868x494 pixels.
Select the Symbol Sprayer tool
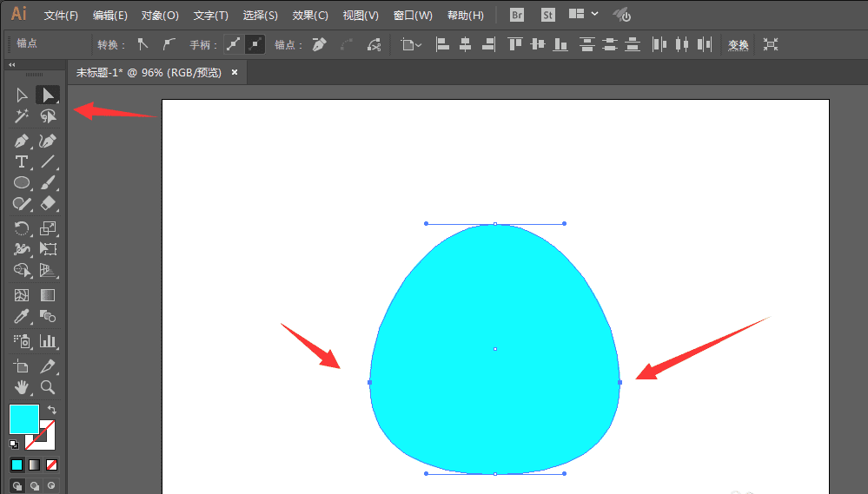(x=22, y=341)
